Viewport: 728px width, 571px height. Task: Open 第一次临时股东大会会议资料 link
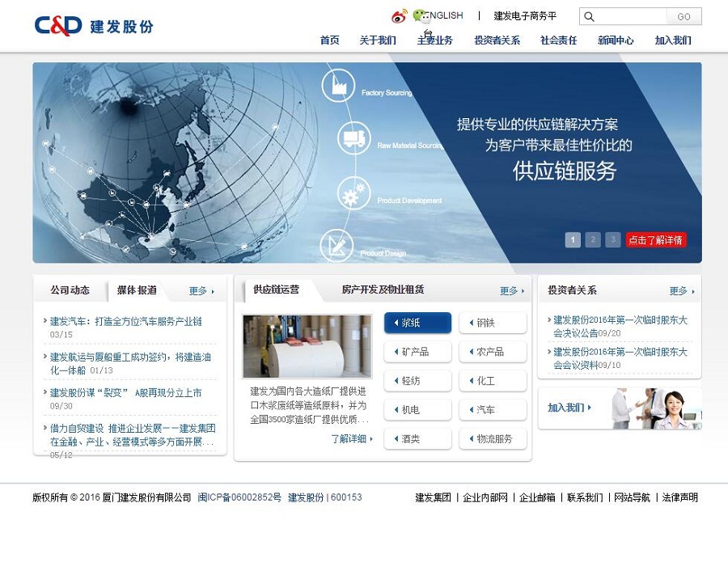point(620,358)
